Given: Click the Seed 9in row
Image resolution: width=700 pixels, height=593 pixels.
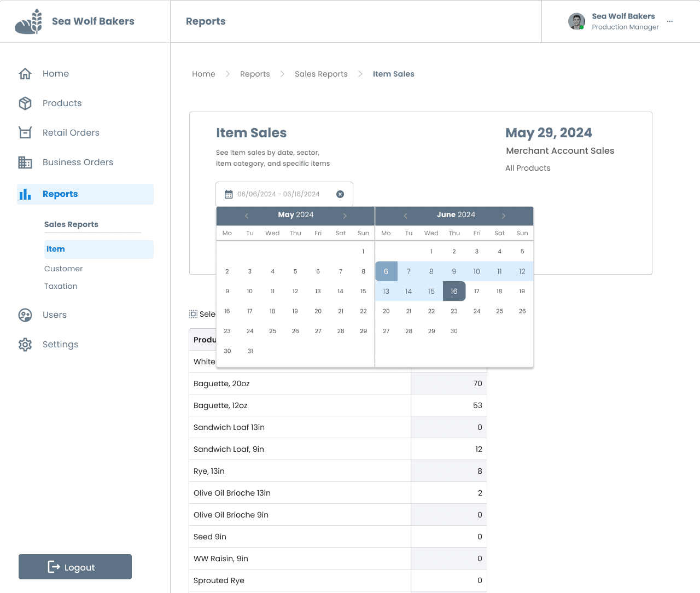Looking at the screenshot, I should click(338, 537).
